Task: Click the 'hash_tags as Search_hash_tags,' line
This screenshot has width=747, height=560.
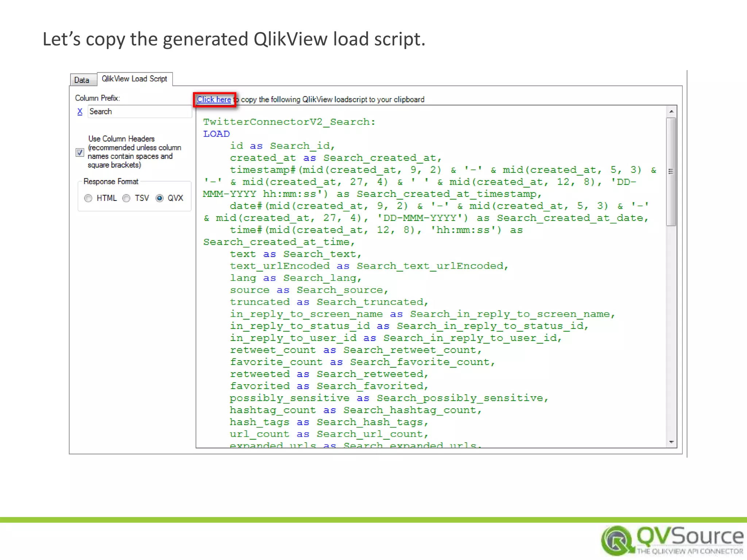Action: [x=329, y=423]
